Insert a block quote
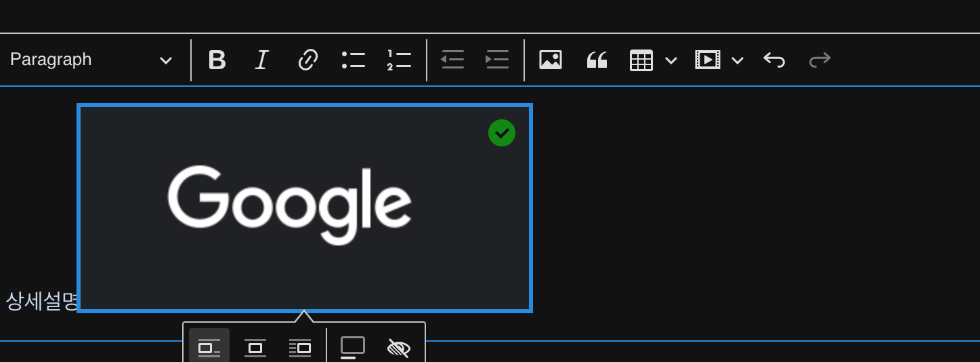The width and height of the screenshot is (980, 362). point(596,60)
